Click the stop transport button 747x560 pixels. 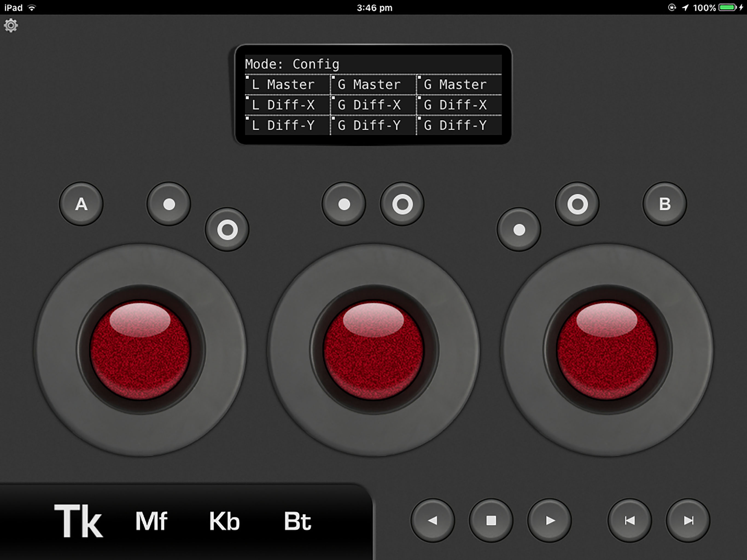pos(491,520)
